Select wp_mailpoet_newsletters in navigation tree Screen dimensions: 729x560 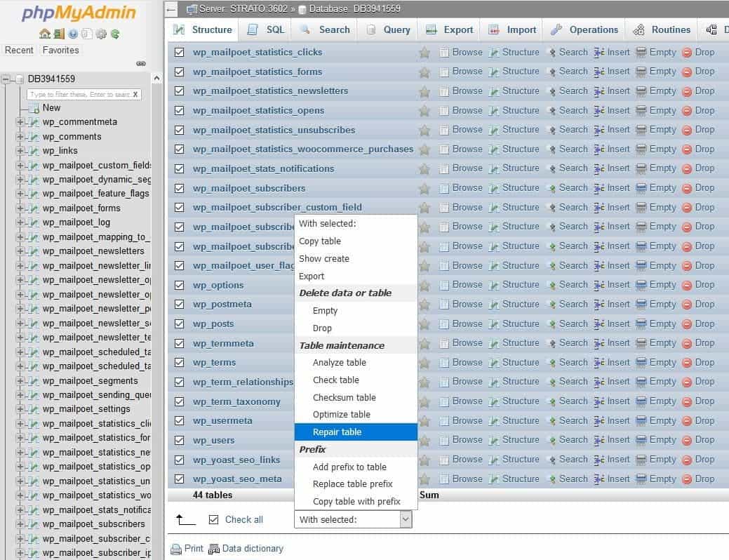click(x=93, y=251)
